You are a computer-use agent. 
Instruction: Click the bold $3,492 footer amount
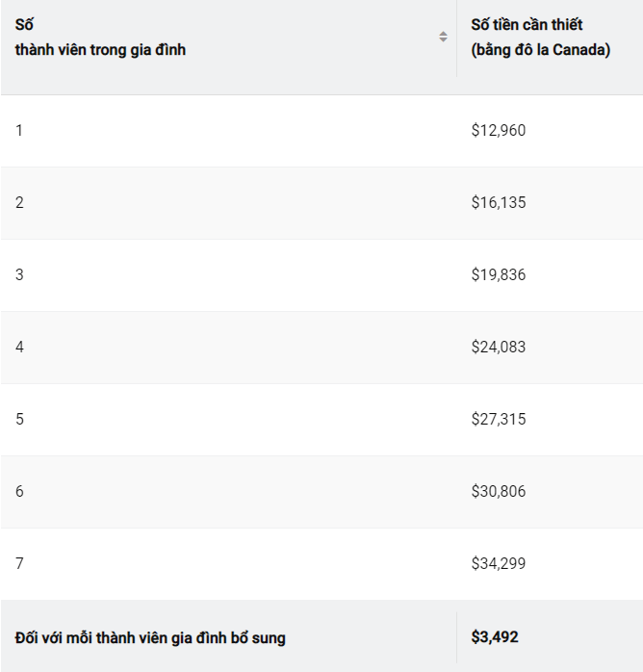pyautogui.click(x=495, y=636)
